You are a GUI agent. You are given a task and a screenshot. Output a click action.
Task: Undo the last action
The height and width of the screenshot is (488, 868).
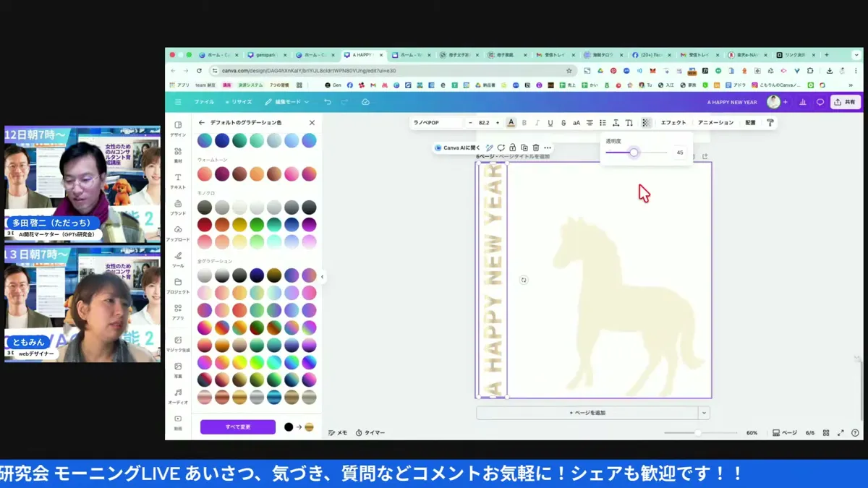pyautogui.click(x=328, y=102)
